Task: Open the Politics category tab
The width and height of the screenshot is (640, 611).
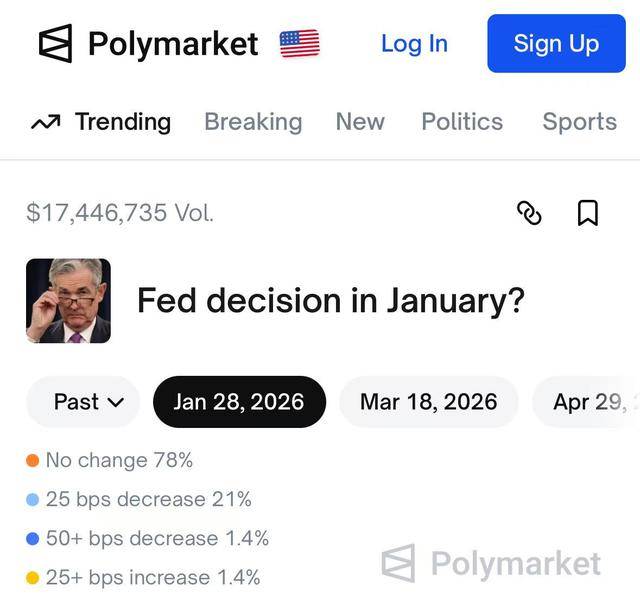Action: 462,122
